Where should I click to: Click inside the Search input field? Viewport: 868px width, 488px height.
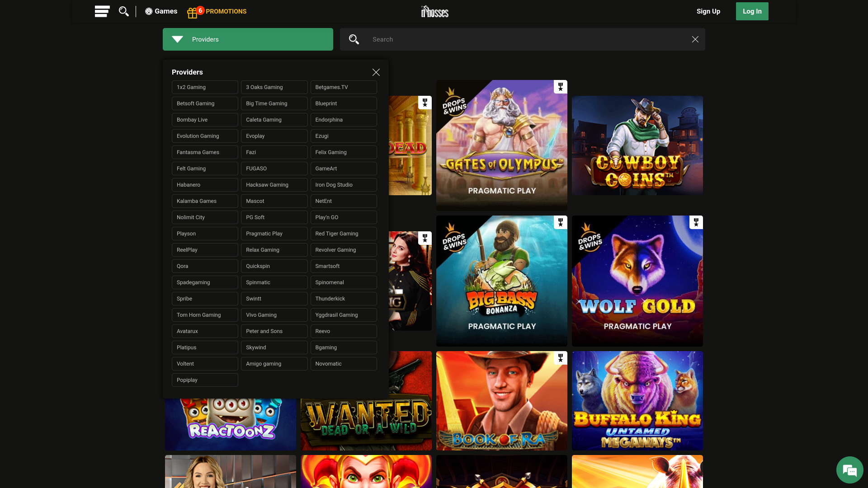pyautogui.click(x=497, y=39)
